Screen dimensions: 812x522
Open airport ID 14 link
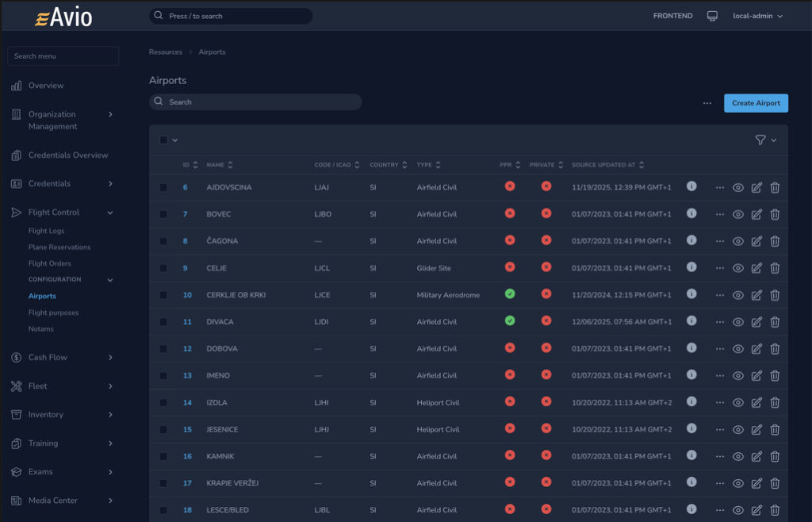pos(187,403)
